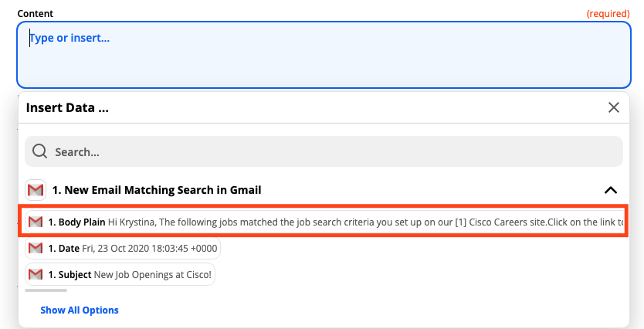Screen dimensions: 644x329
Task: Click Show All Options link
Action: click(x=80, y=310)
